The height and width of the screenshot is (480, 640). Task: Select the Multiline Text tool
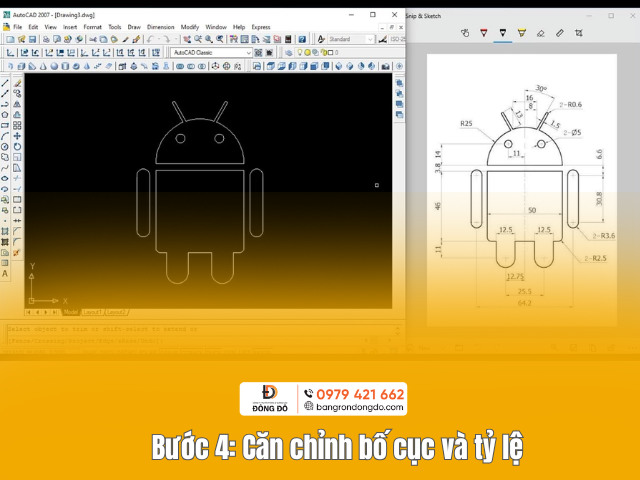[x=5, y=274]
